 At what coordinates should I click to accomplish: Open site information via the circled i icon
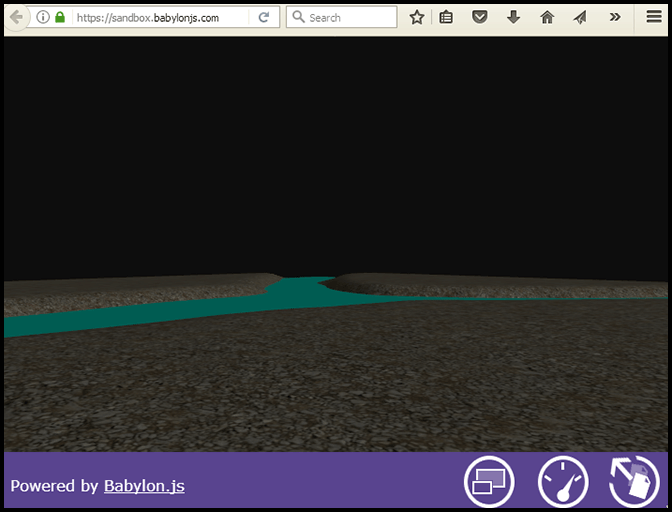tap(42, 18)
